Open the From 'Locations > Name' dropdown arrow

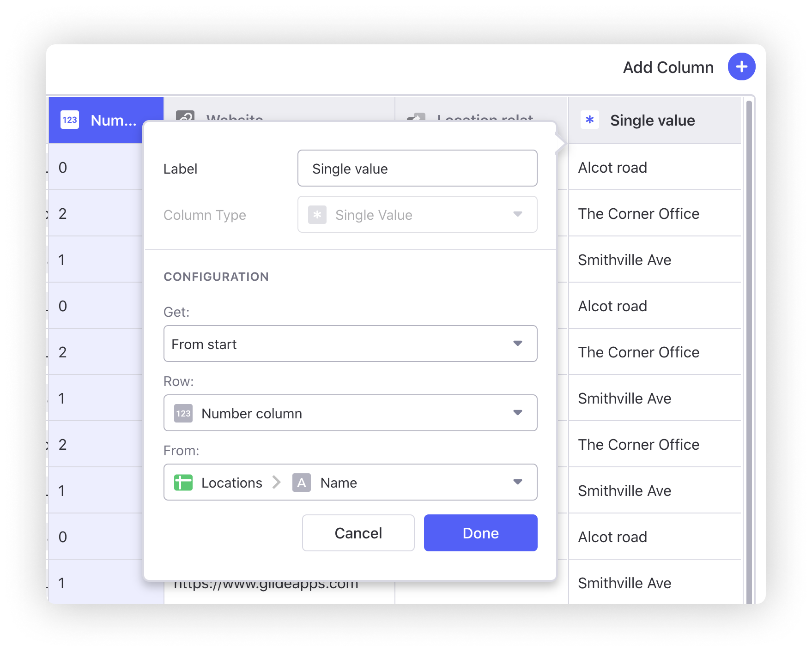point(518,482)
